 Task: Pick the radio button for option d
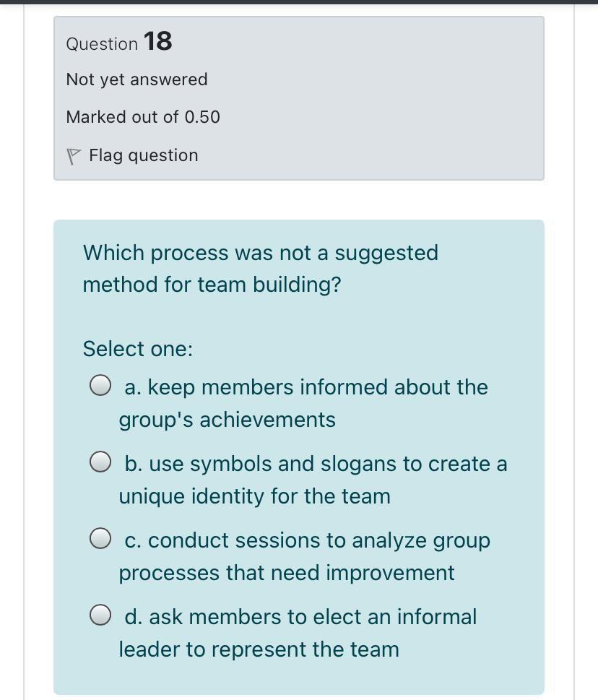100,615
